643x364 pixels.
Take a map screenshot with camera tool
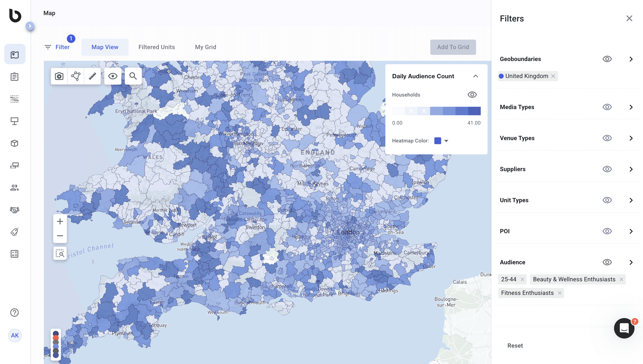click(59, 76)
